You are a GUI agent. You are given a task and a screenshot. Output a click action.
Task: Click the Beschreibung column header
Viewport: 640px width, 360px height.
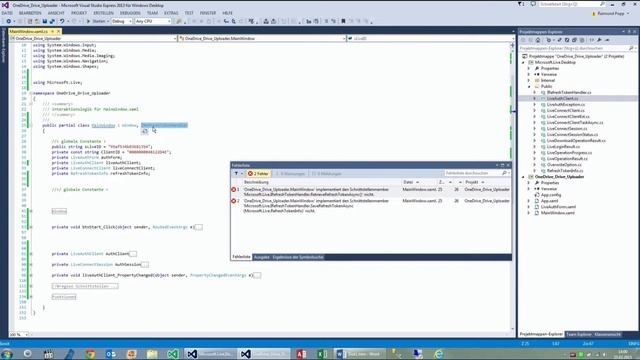256,182
